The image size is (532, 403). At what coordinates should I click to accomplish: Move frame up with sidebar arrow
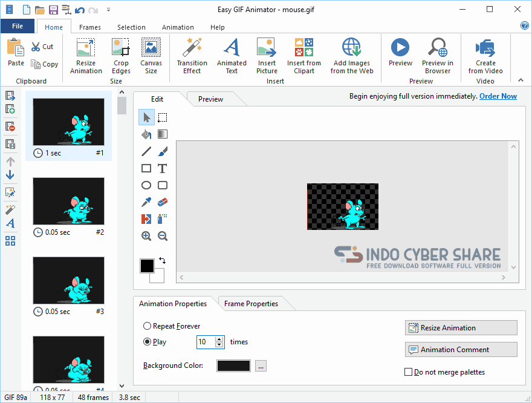tap(10, 162)
